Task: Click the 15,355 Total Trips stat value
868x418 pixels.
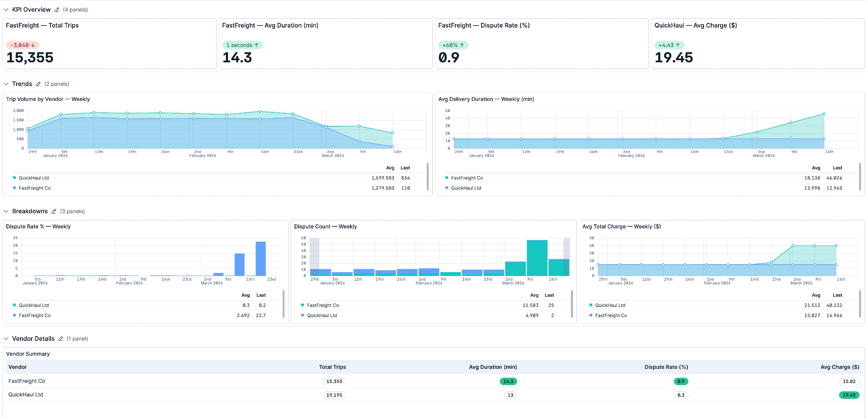Action: (x=30, y=58)
